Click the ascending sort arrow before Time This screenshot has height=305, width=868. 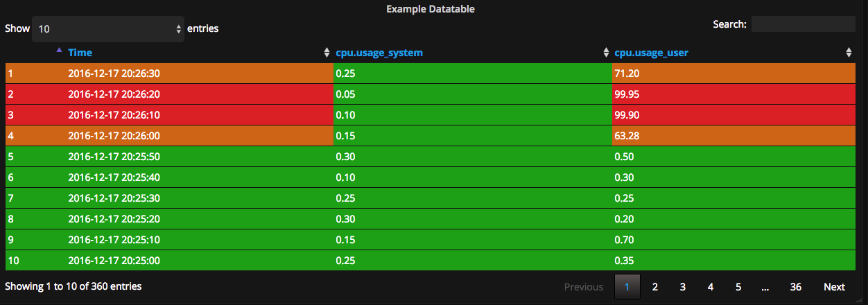[59, 50]
